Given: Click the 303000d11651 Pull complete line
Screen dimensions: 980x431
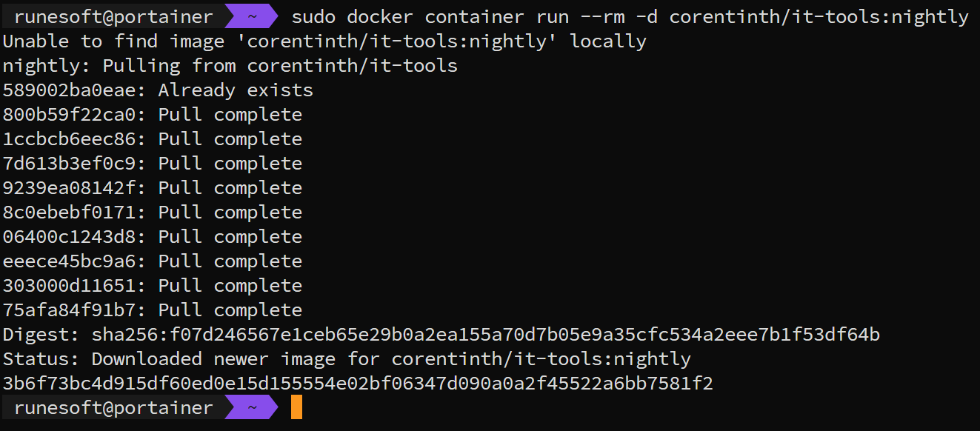Looking at the screenshot, I should (x=153, y=286).
